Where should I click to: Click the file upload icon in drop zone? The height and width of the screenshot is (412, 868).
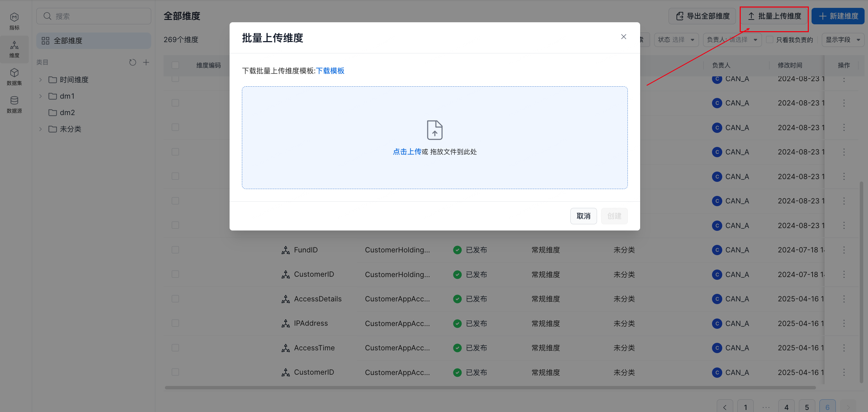click(435, 130)
